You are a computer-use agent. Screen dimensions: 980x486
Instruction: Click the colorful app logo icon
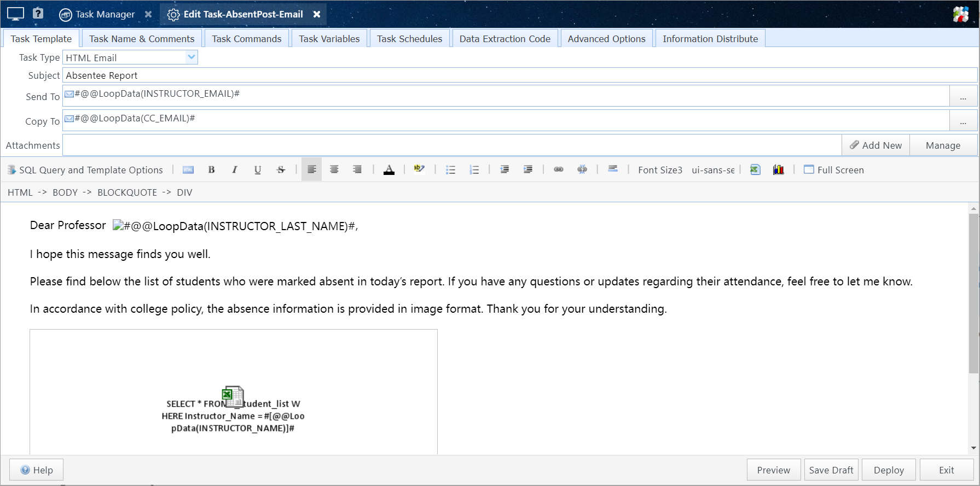click(x=961, y=14)
